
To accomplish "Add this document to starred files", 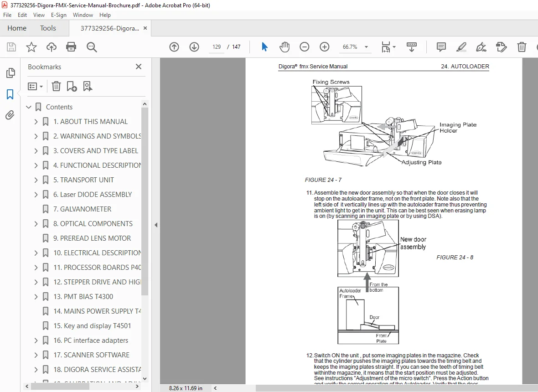I will tap(31, 47).
